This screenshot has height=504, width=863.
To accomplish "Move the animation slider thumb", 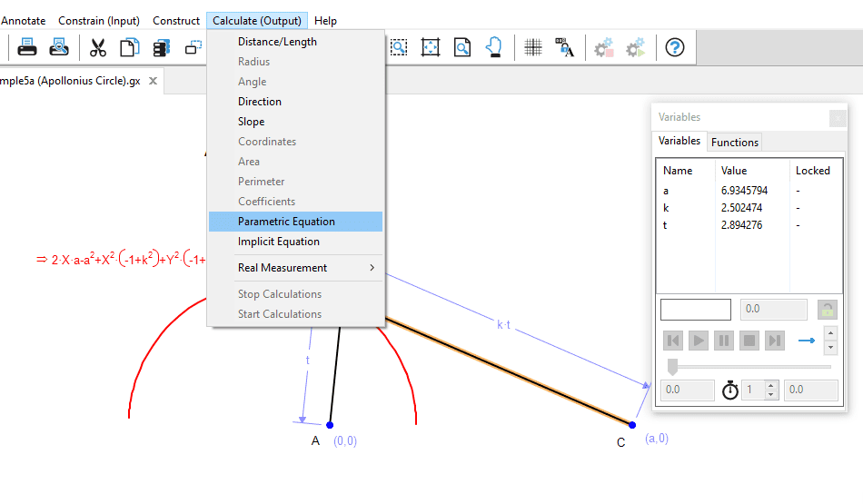I will (x=672, y=367).
